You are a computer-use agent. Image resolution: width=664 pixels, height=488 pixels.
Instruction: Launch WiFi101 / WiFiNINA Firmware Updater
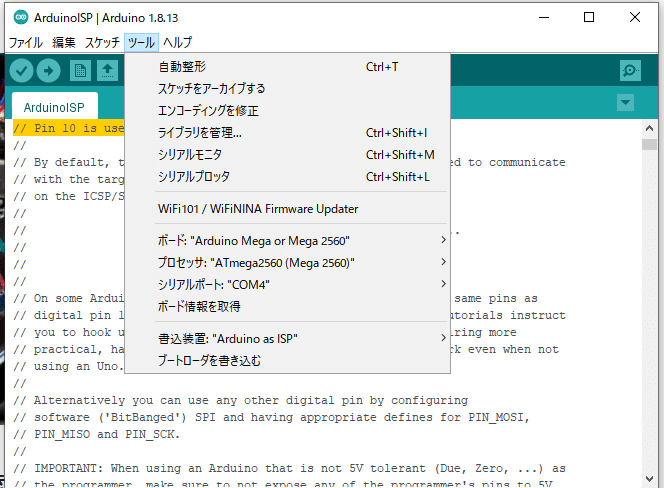(288, 208)
